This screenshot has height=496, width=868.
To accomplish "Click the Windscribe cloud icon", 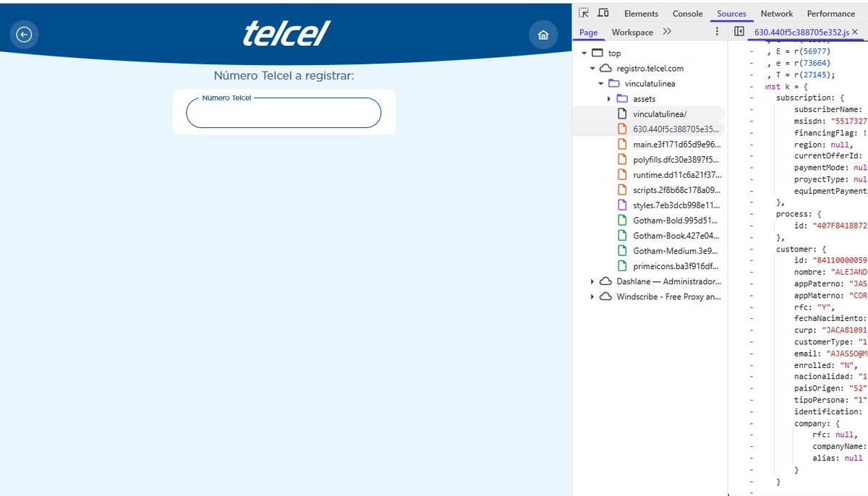I will (605, 296).
